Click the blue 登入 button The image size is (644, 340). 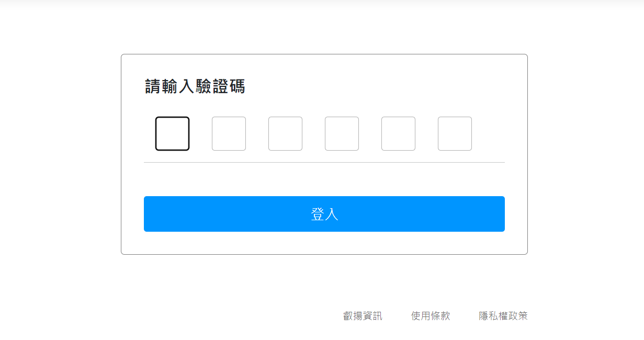point(324,214)
